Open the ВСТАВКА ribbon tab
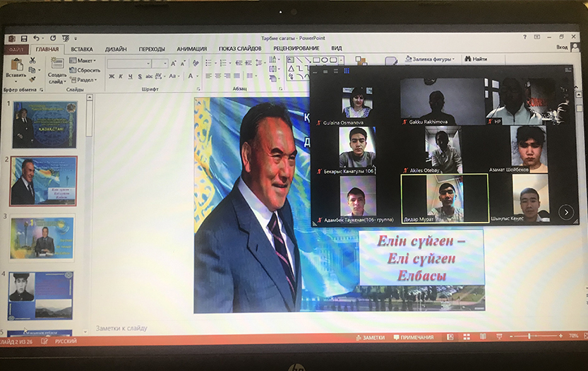 click(81, 49)
